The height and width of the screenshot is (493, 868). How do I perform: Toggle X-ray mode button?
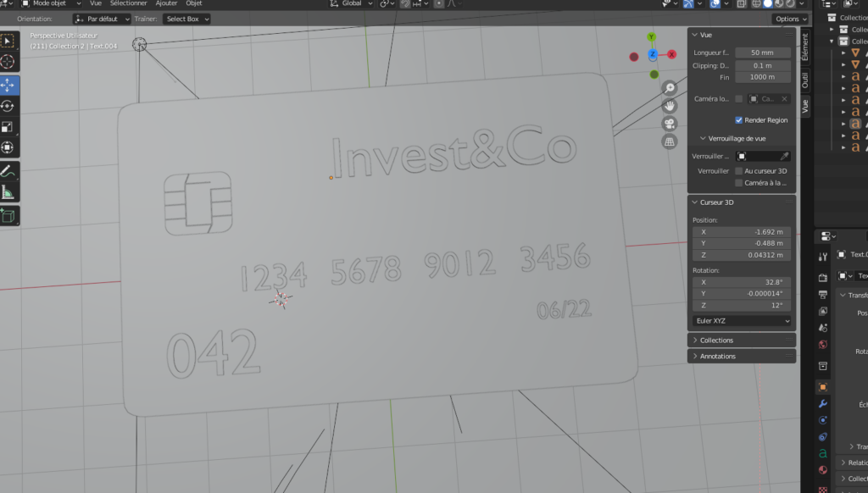click(741, 3)
